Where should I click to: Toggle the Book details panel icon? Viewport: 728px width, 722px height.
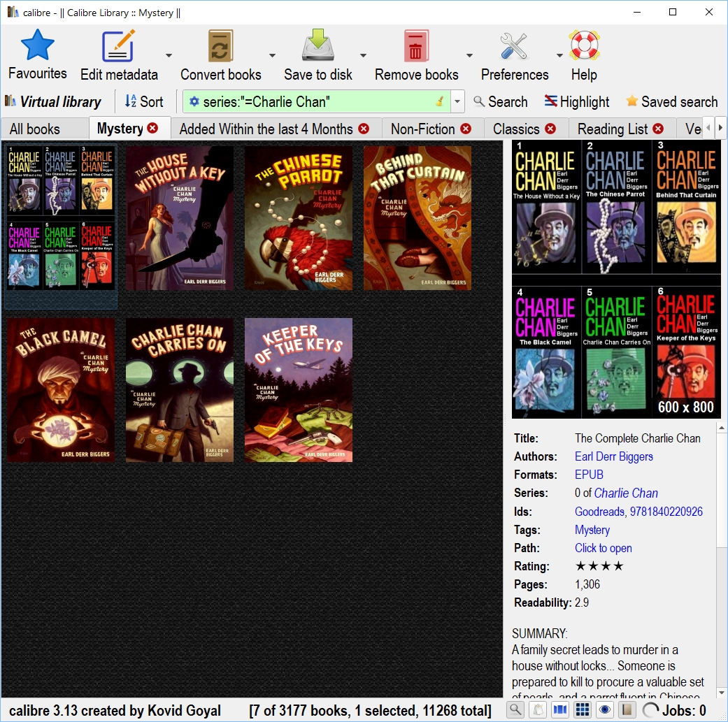pyautogui.click(x=627, y=709)
